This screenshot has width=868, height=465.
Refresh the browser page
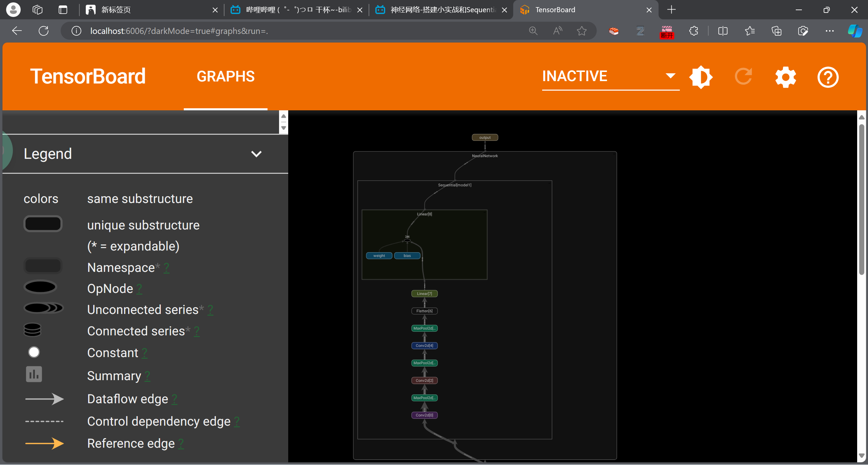pos(43,31)
